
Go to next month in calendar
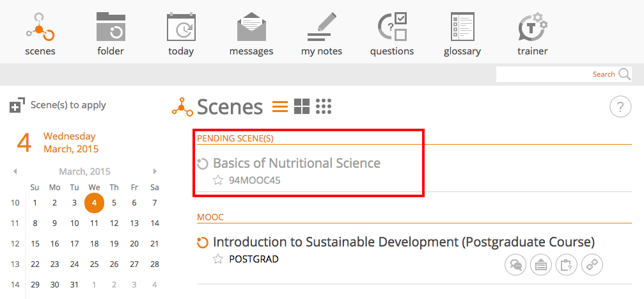(155, 171)
